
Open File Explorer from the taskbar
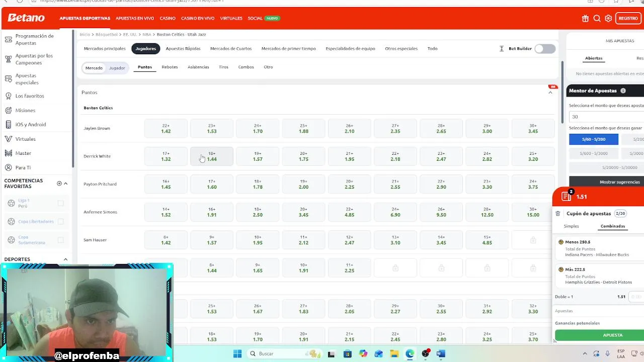point(394,353)
